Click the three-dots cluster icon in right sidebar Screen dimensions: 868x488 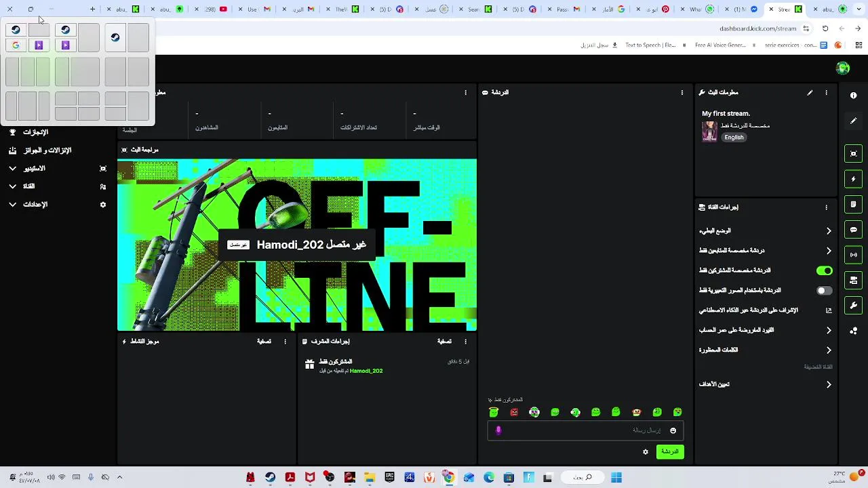(853, 331)
